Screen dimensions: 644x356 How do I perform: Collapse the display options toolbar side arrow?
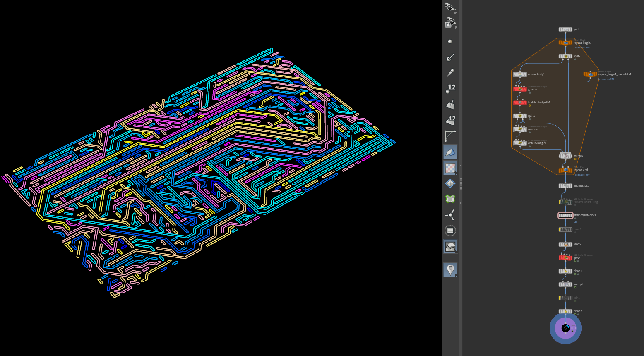[461, 166]
